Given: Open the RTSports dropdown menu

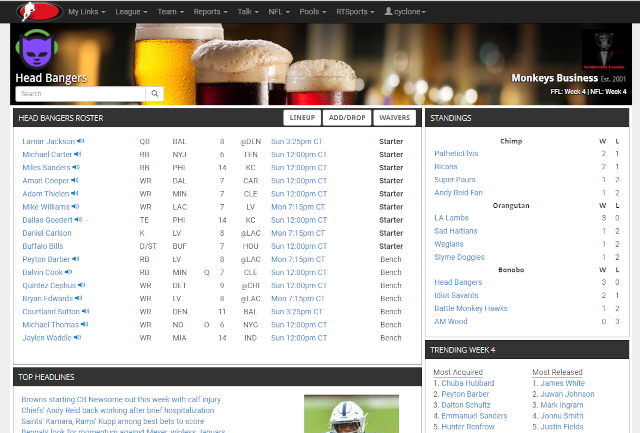Looking at the screenshot, I should [x=355, y=12].
